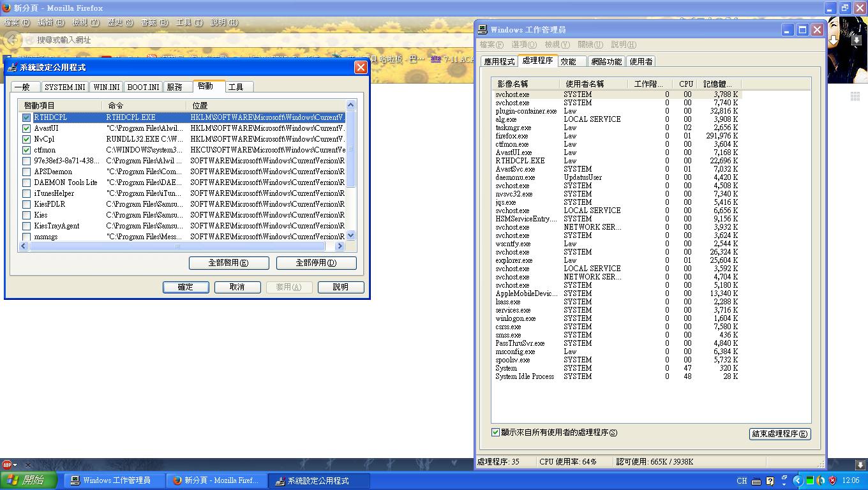Select the firefox.exe process row
Screen dimensions: 868x490
pyautogui.click(x=617, y=136)
